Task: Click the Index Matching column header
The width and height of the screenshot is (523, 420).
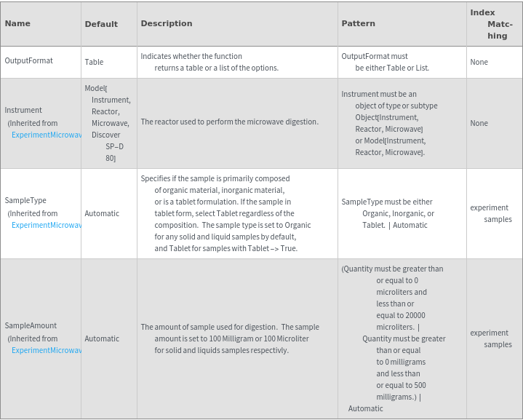Action: pyautogui.click(x=492, y=24)
